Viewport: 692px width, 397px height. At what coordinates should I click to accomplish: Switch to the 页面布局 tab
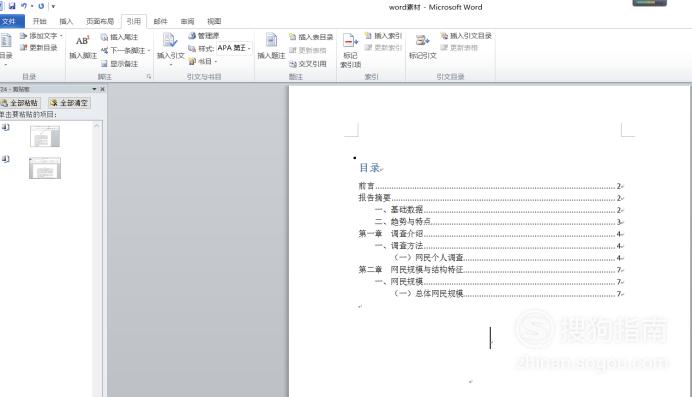(x=100, y=21)
